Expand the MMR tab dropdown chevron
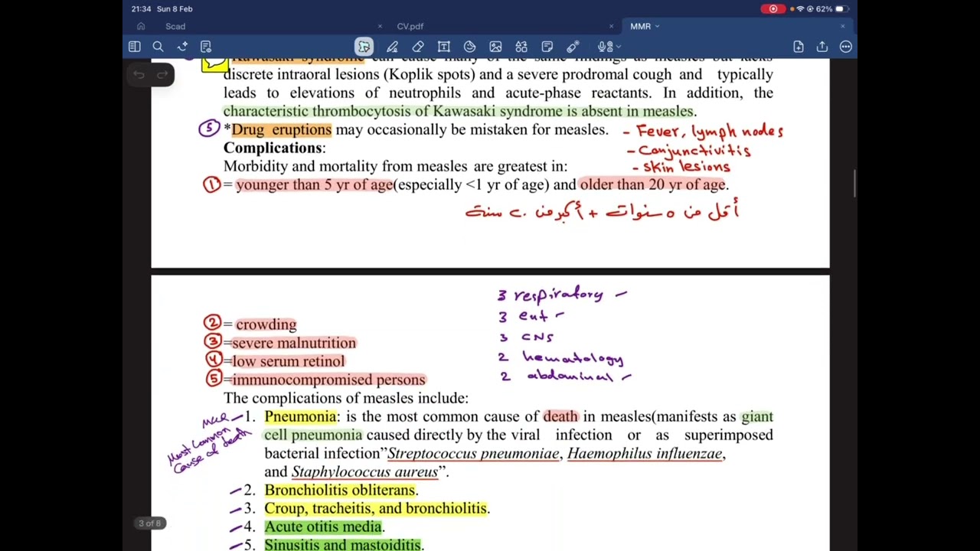Image resolution: width=980 pixels, height=551 pixels. (x=657, y=26)
